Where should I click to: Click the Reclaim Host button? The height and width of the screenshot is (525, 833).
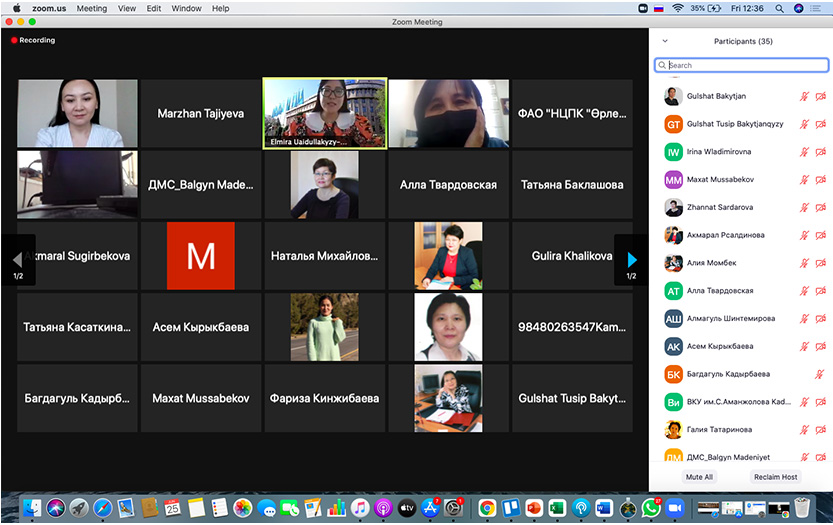pyautogui.click(x=775, y=477)
